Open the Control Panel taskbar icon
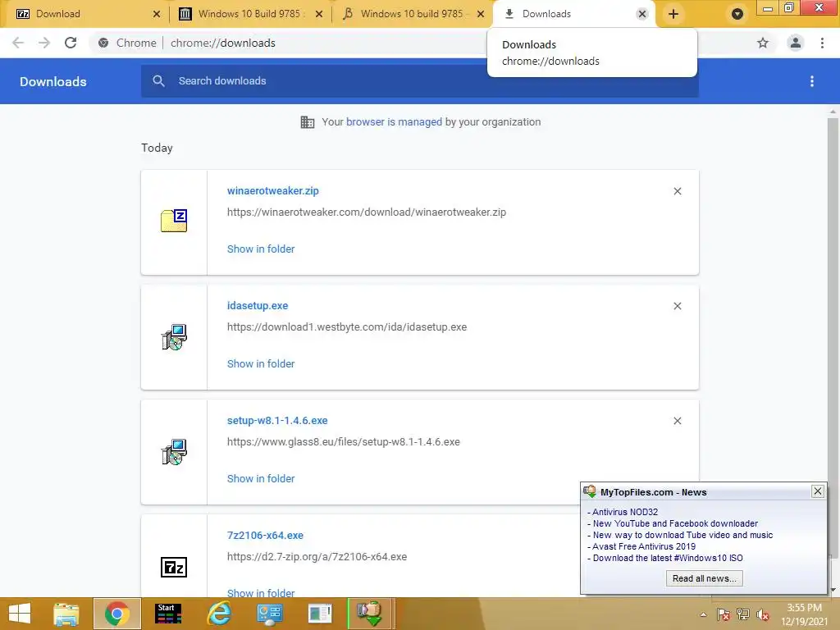The width and height of the screenshot is (840, 630). point(269,614)
